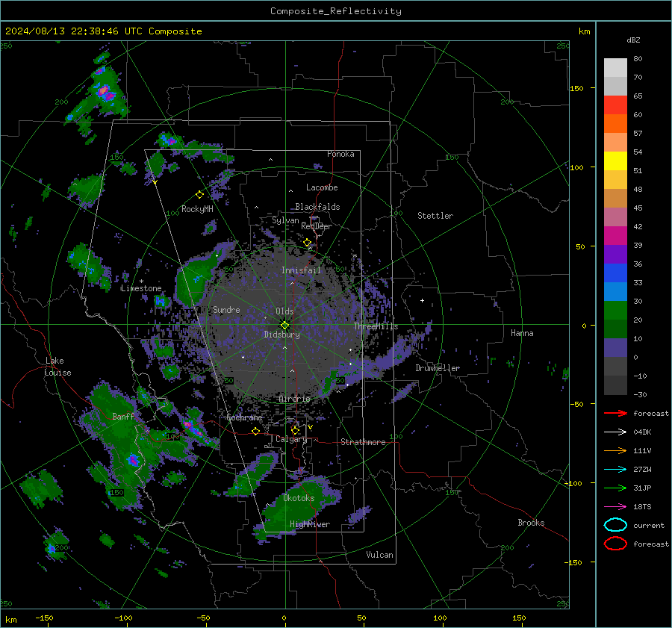Click the red forecast arrow in legend

pos(615,413)
